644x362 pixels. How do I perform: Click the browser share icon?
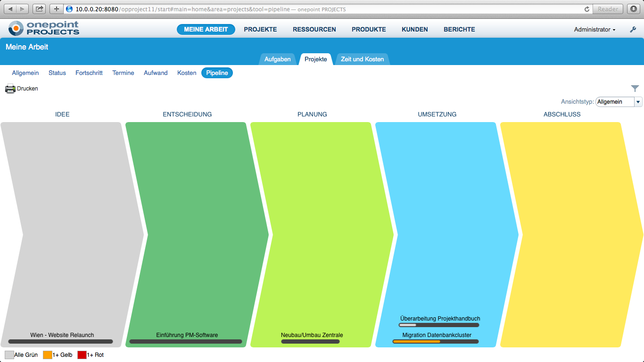(x=39, y=8)
